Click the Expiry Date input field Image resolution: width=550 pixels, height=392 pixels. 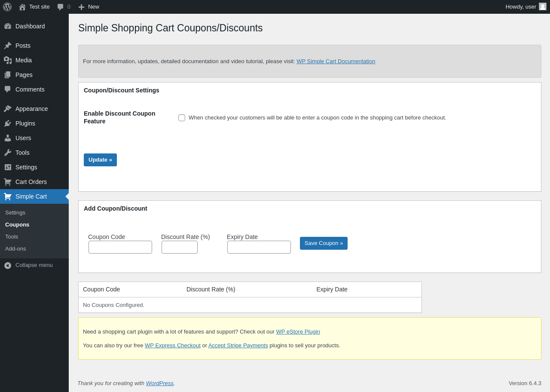click(259, 247)
